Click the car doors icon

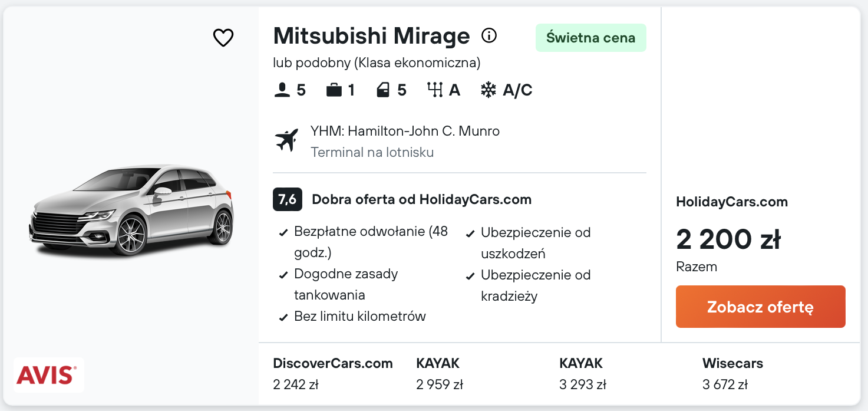[x=384, y=90]
